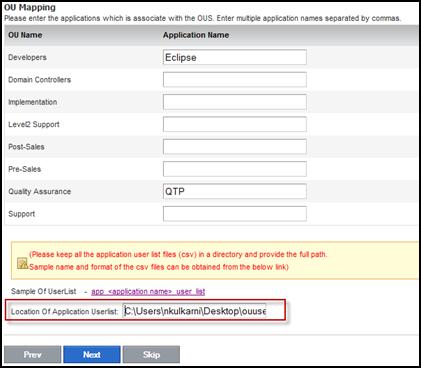Click the note icon in the yellow info box
The image size is (421, 368).
tap(22, 263)
